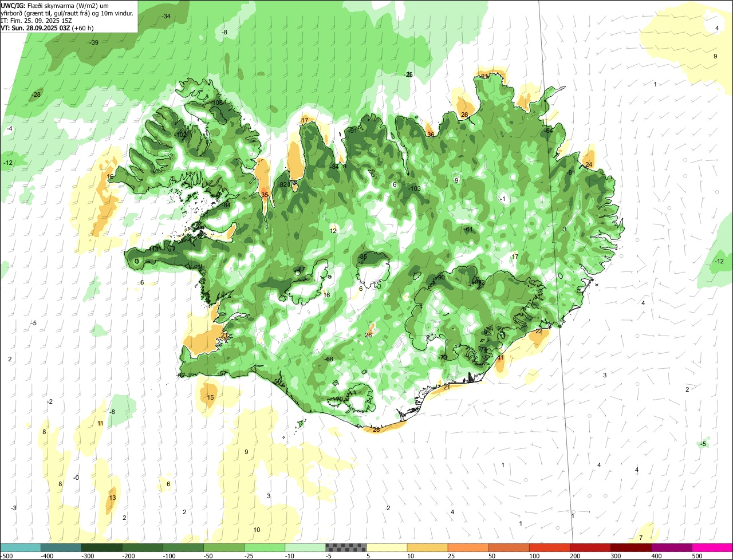Click the 26 value in the southern interior
Screen dimensions: 733x560
pos(369,335)
